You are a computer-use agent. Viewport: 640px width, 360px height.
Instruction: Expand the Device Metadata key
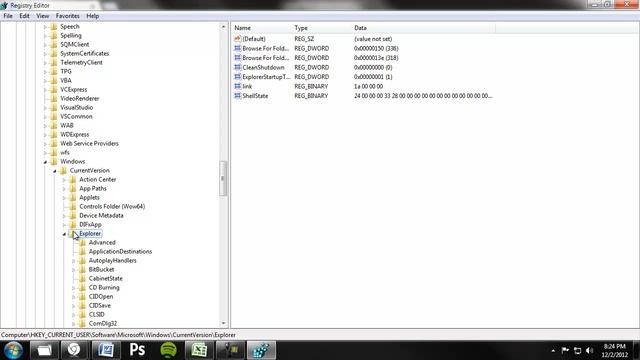pos(64,216)
